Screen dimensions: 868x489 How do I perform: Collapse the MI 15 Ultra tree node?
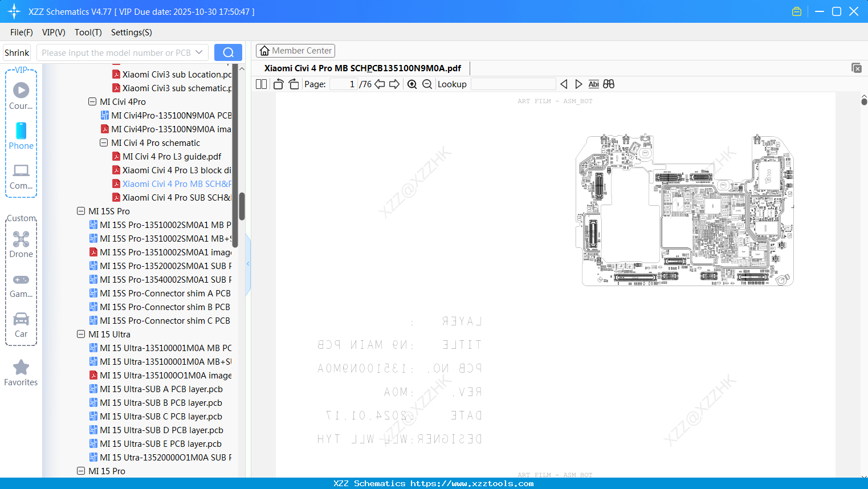tap(80, 334)
